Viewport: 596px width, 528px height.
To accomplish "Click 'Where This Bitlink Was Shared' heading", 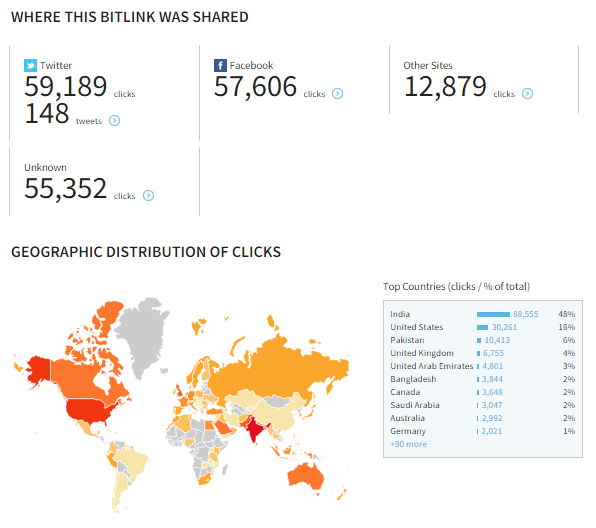I will click(130, 17).
